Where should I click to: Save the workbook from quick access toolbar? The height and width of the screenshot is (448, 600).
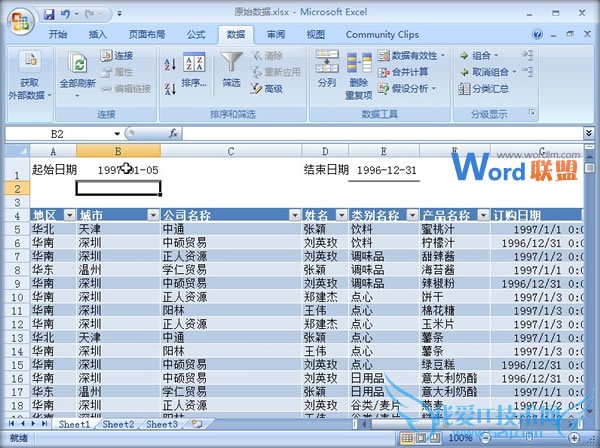coord(49,15)
